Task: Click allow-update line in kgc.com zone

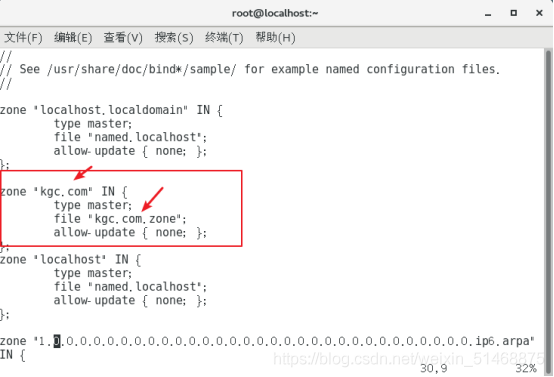Action: [130, 232]
